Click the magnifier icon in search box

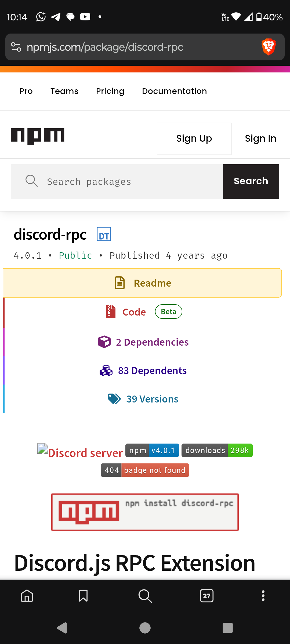pyautogui.click(x=31, y=181)
